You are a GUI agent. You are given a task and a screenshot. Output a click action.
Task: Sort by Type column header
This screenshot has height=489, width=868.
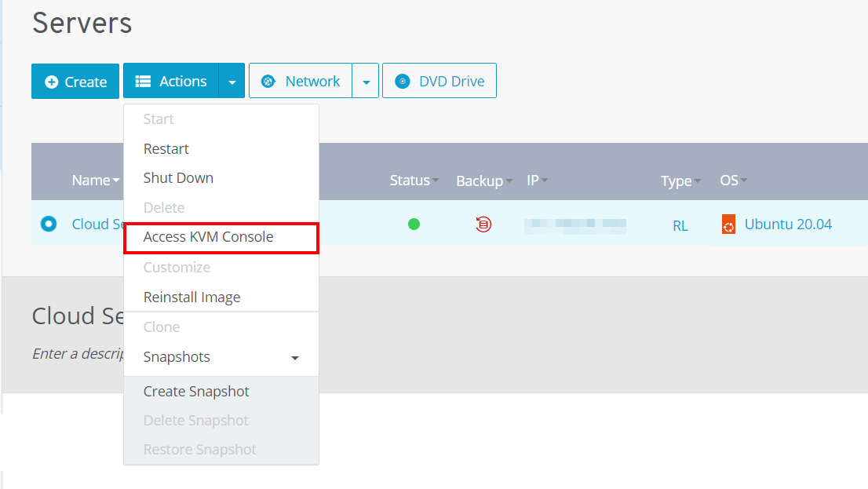click(681, 181)
